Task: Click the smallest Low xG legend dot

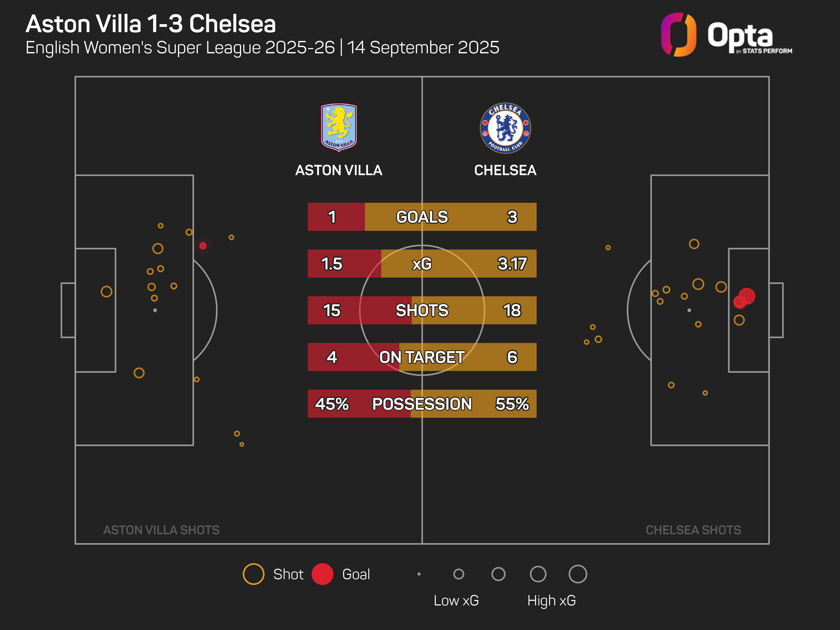Action: point(419,574)
